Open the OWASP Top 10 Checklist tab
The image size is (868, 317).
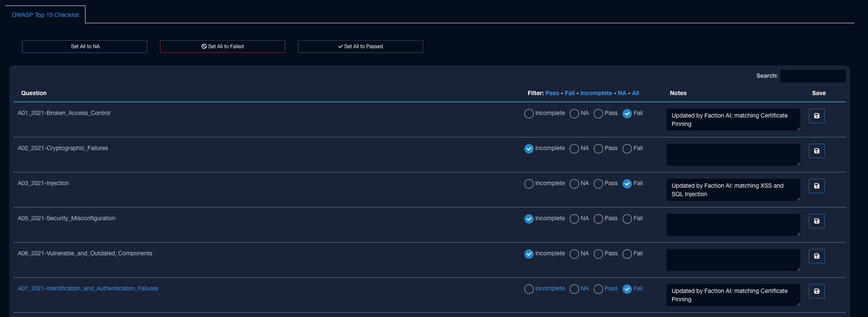(x=45, y=15)
